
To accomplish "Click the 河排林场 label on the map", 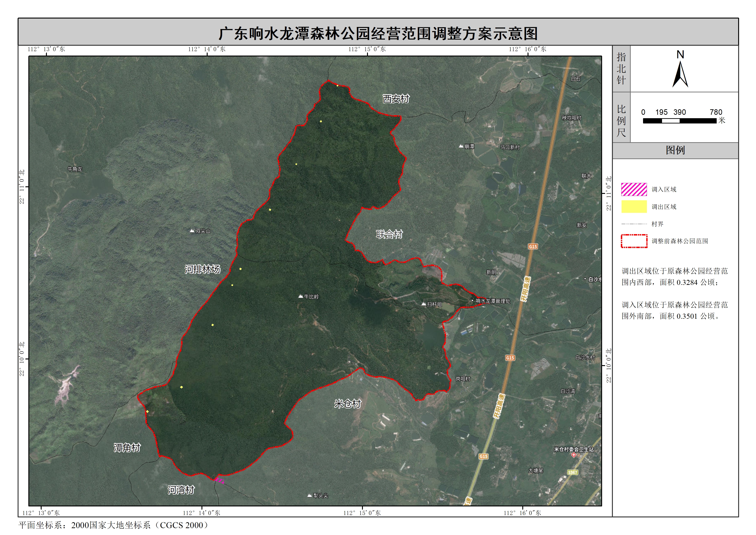I will (x=202, y=269).
